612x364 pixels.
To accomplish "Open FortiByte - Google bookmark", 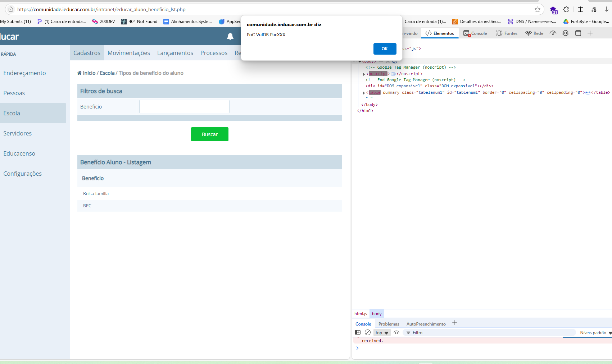I will point(586,22).
